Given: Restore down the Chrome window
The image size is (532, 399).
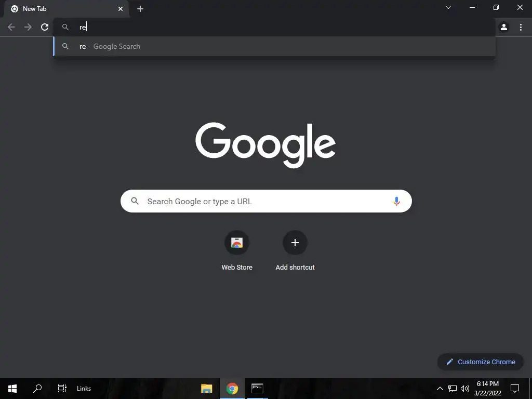Looking at the screenshot, I should click(x=496, y=7).
